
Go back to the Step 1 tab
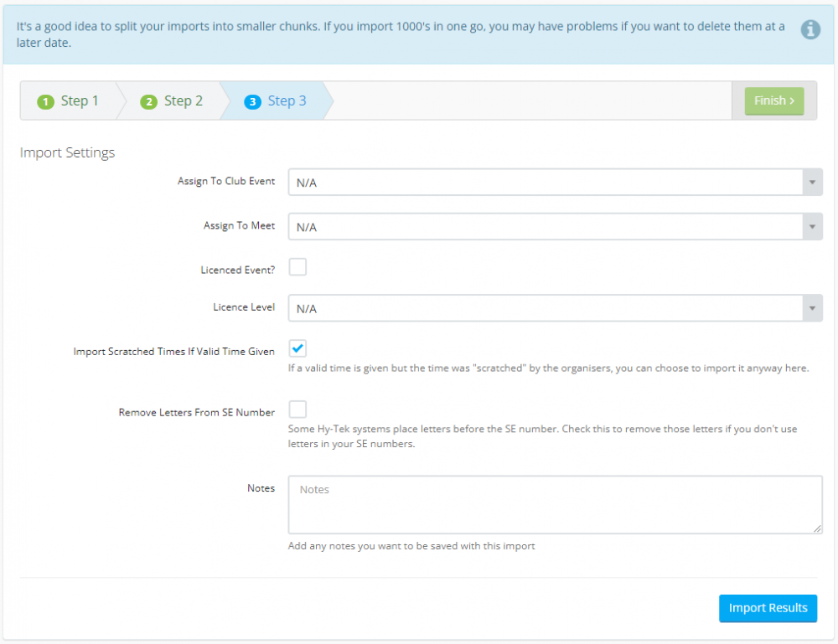[79, 101]
